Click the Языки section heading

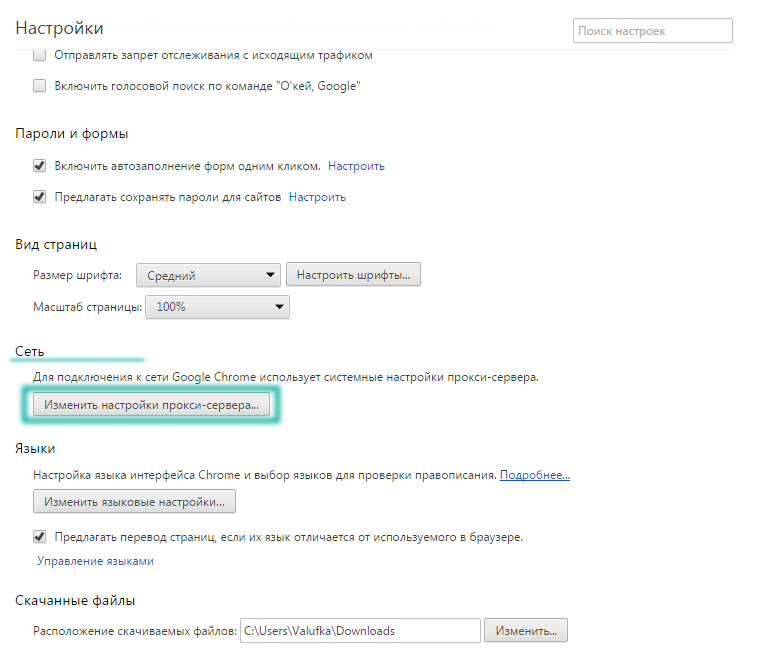pos(35,448)
